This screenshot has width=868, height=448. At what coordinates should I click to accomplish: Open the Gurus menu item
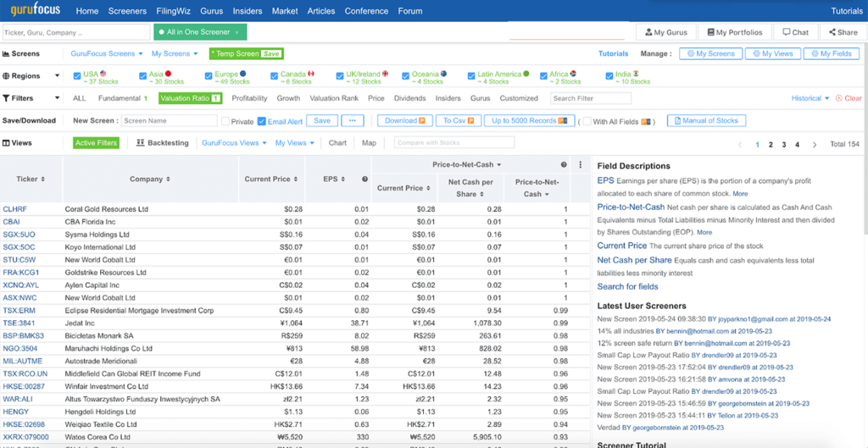tap(211, 11)
